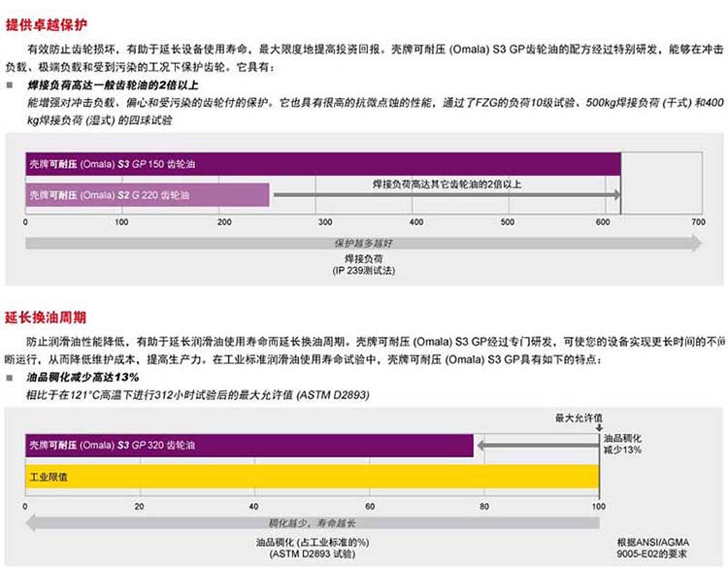Click the arrow label 稠化越少，寿命越长
Image resolution: width=728 pixels, height=568 pixels.
point(312,523)
